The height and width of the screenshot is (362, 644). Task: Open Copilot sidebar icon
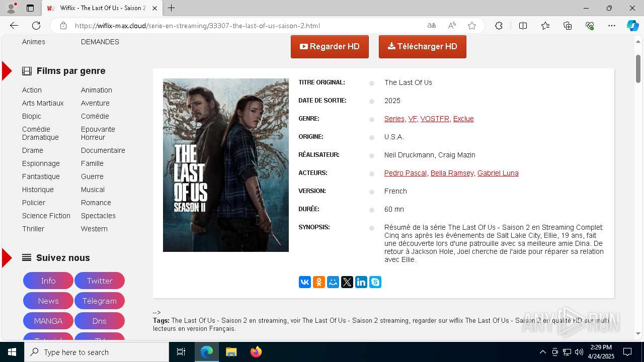[x=632, y=26]
